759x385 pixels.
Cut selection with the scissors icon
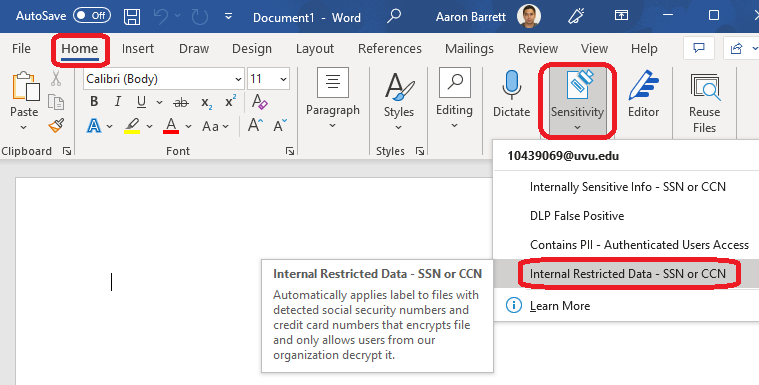[56, 78]
